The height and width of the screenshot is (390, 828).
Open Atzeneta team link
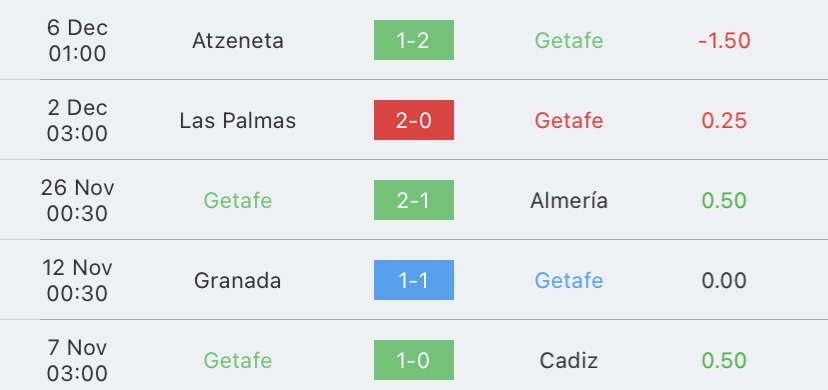[238, 41]
